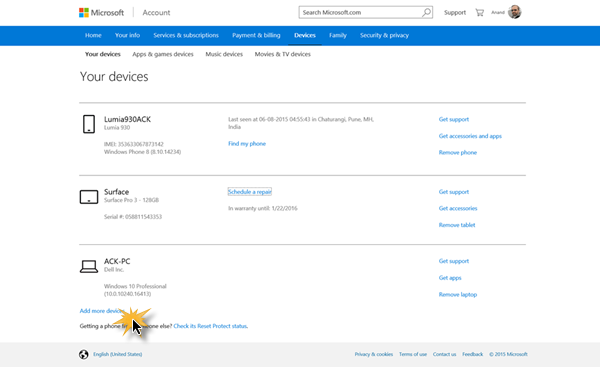Click the In warranty until text
This screenshot has height=367, width=600.
point(262,209)
